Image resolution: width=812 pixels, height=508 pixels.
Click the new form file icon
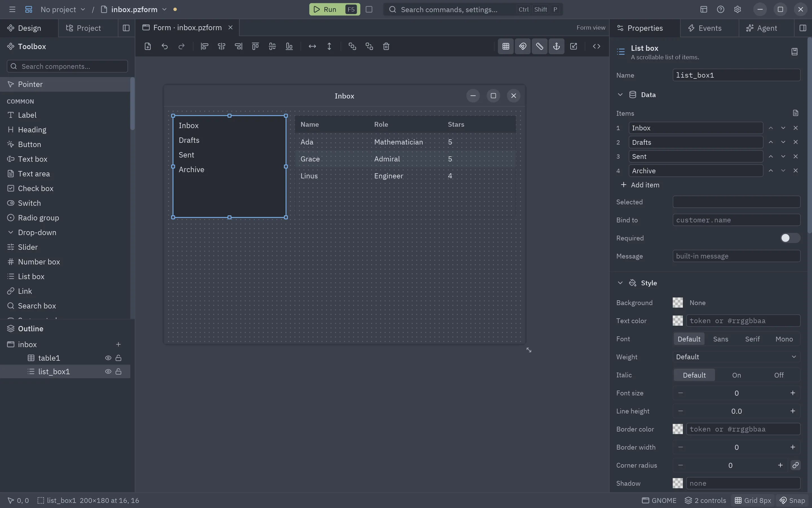[x=148, y=46]
